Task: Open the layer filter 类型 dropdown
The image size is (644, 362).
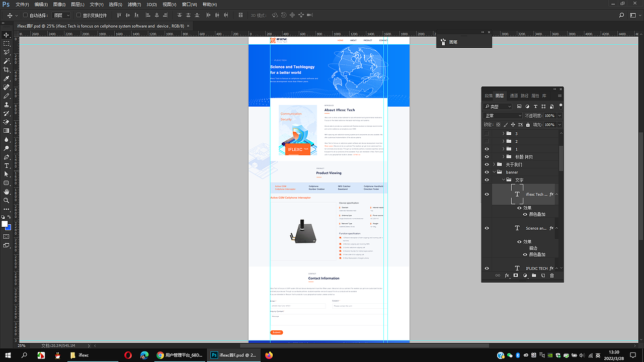Action: click(x=498, y=107)
